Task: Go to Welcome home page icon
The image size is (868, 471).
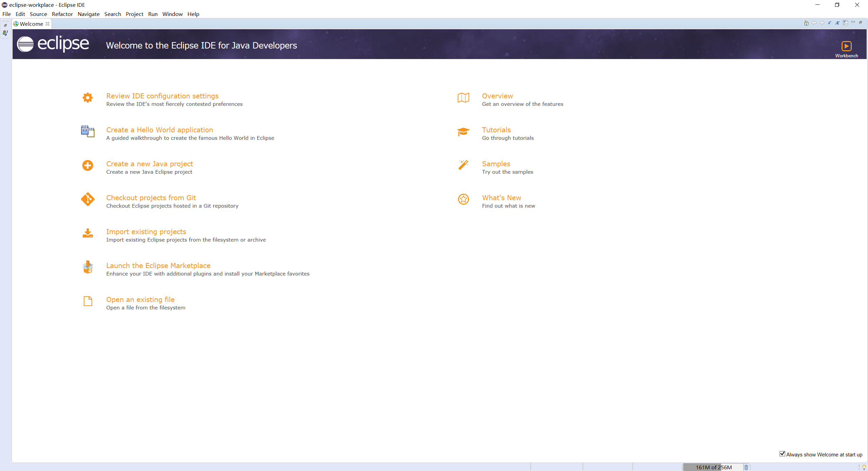Action: (806, 23)
